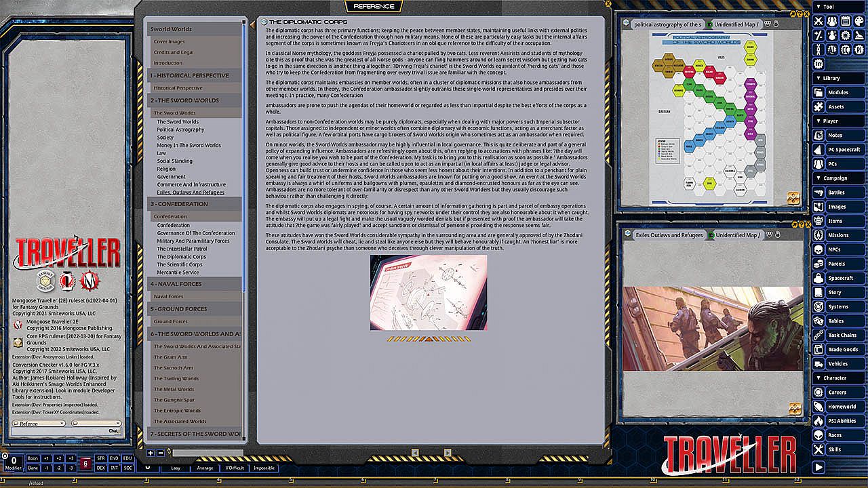
Task: Open the Referee speaker dropdown
Action: point(39,424)
